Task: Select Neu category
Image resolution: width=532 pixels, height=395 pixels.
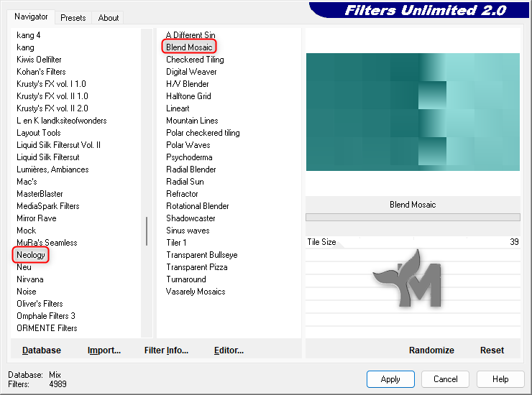Action: [24, 267]
